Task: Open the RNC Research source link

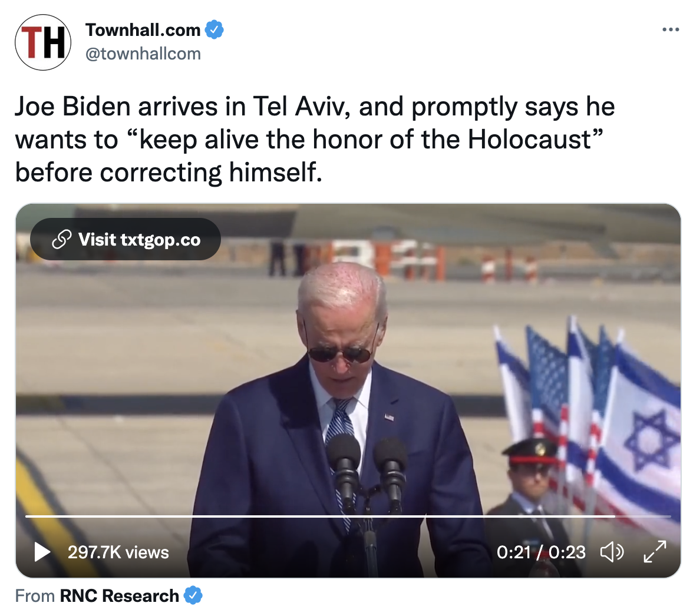Action: click(x=119, y=596)
